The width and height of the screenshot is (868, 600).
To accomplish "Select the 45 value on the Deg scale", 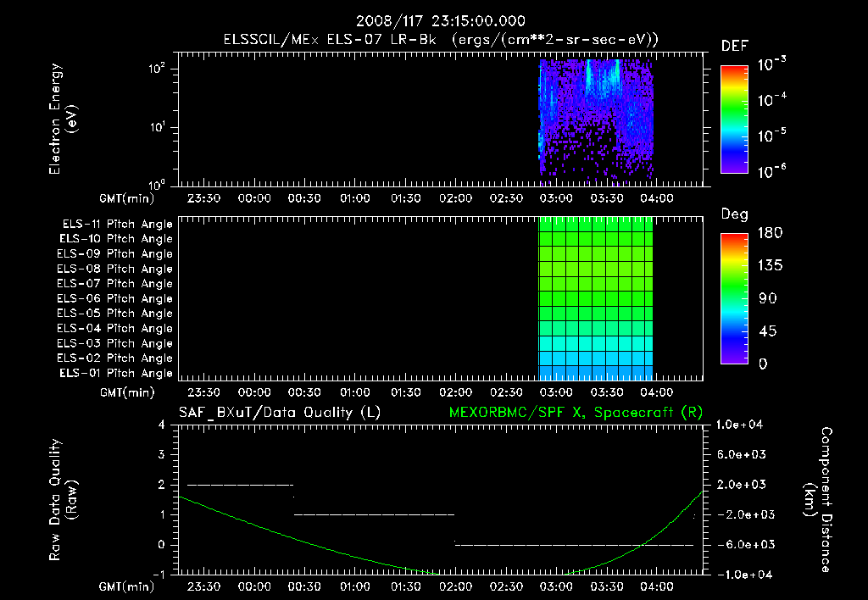I will tap(768, 331).
